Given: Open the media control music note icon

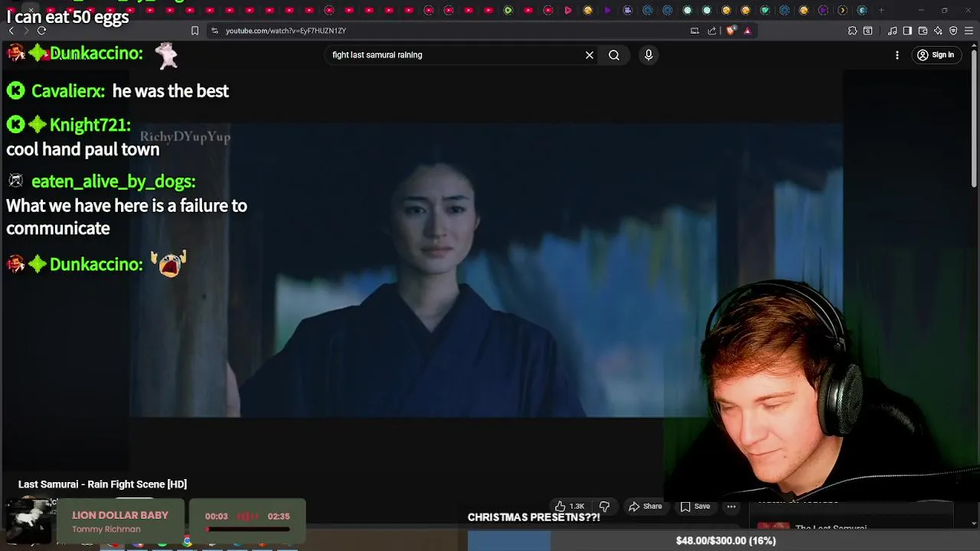Looking at the screenshot, I should [892, 31].
